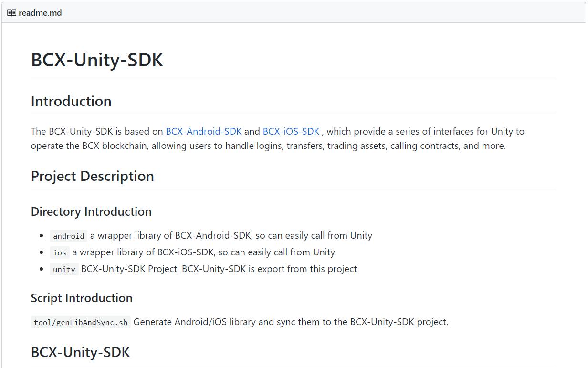Open the BCX-iOS-SDK link
Screen dimensions: 588x368
tap(291, 131)
